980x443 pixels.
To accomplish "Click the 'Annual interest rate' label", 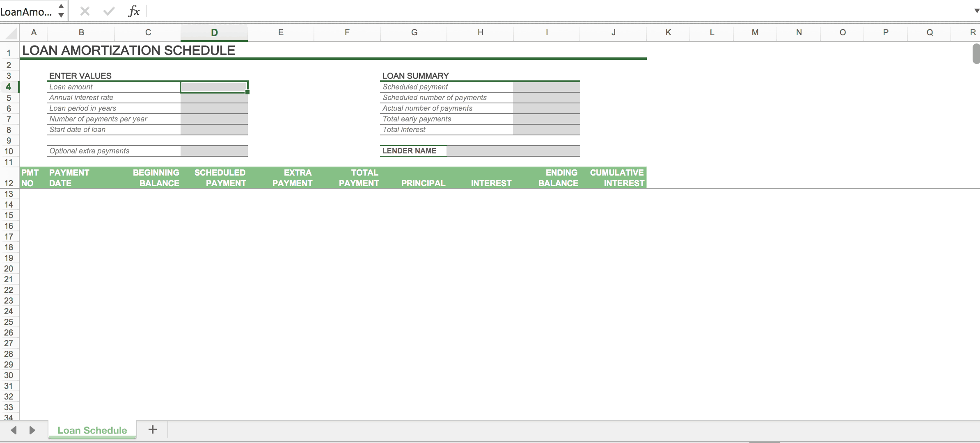I will coord(81,98).
